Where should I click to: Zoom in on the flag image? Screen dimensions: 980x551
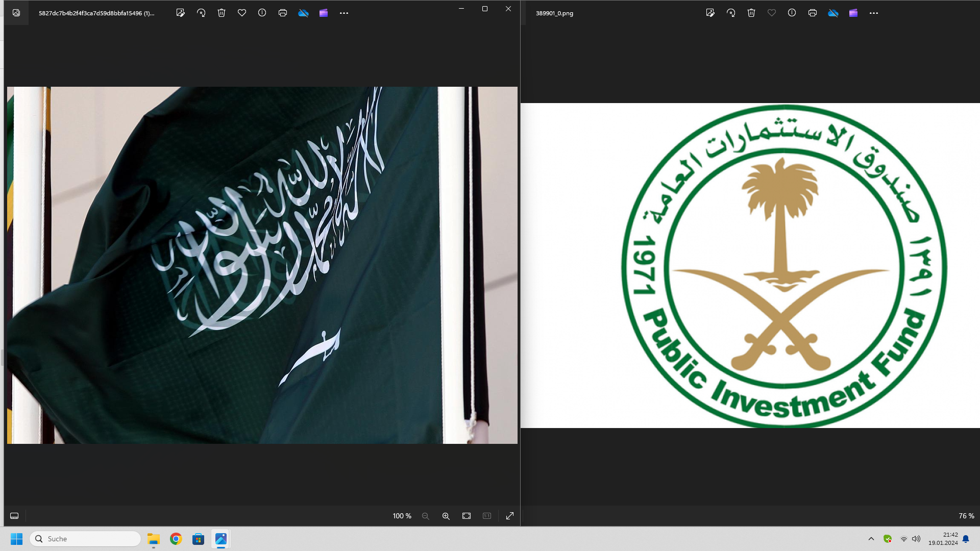446,516
